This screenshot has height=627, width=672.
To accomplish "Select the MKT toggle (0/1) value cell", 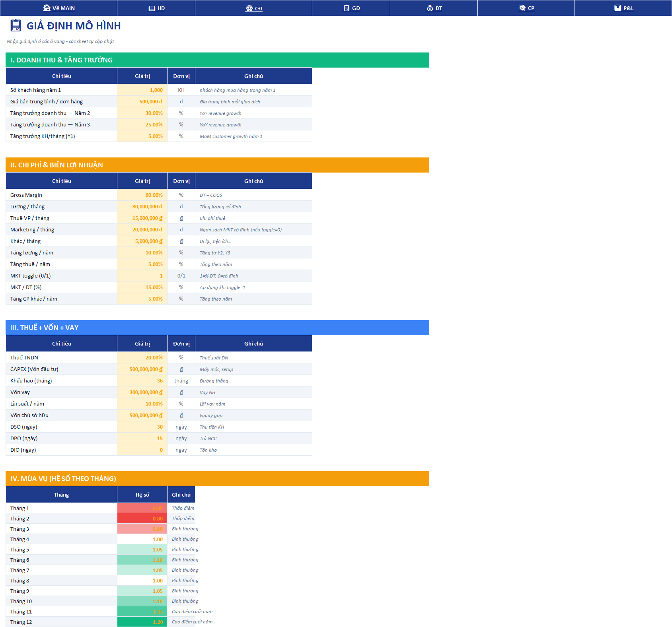I will click(142, 276).
